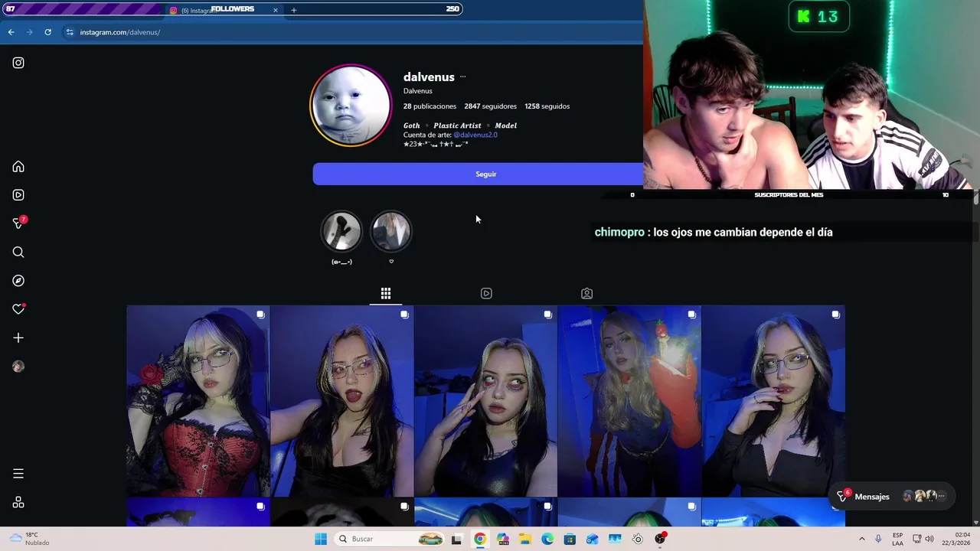
Task: Open site information icon in address bar
Action: [x=70, y=32]
